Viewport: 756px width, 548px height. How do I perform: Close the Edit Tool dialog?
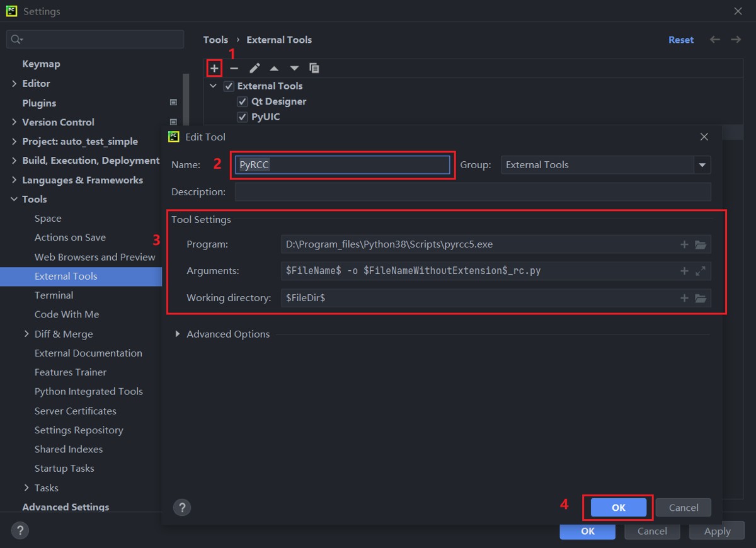tap(704, 137)
